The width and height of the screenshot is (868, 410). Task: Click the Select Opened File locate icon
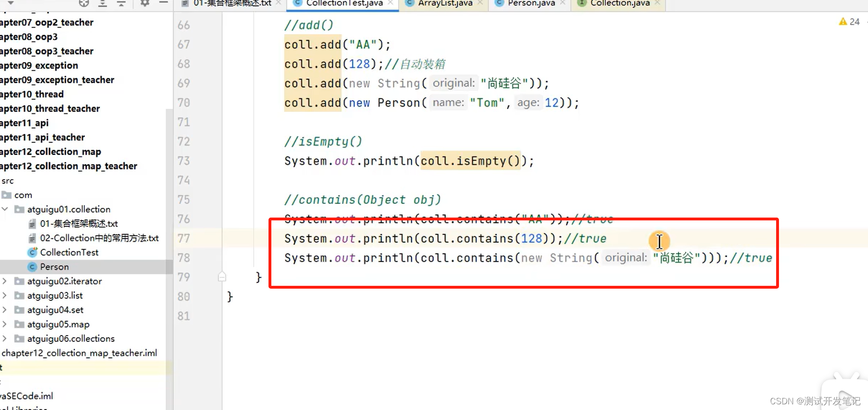(x=84, y=3)
